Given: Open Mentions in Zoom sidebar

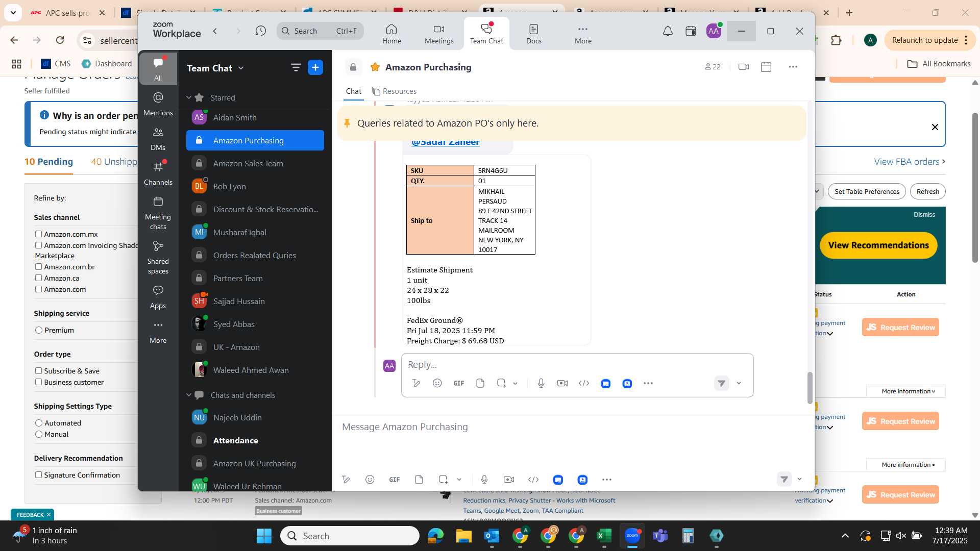Looking at the screenshot, I should pyautogui.click(x=158, y=104).
